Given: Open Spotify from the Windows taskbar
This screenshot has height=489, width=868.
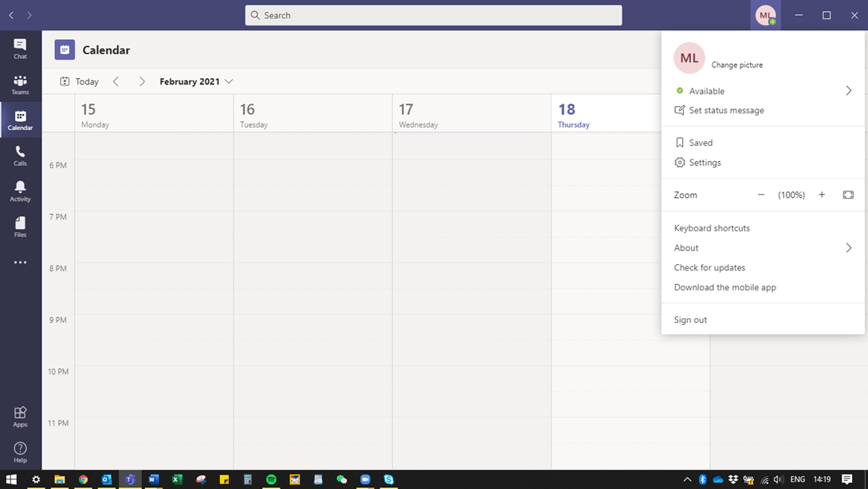Looking at the screenshot, I should pos(271,479).
